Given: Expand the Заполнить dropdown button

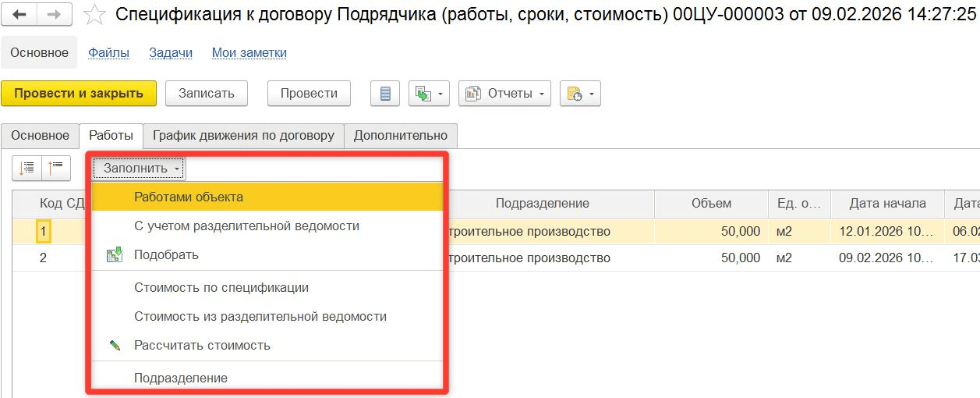Looking at the screenshot, I should pyautogui.click(x=140, y=168).
